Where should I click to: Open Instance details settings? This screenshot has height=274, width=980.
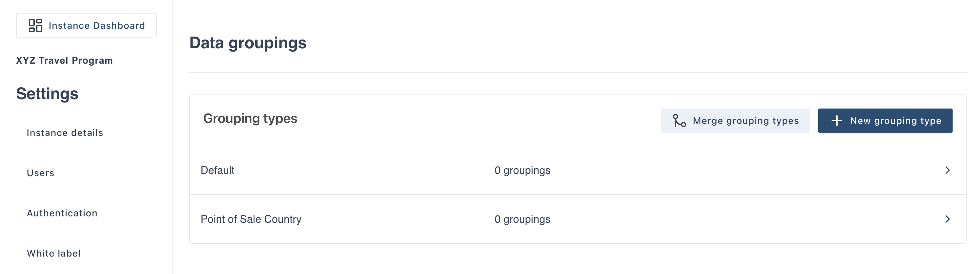[x=65, y=133]
